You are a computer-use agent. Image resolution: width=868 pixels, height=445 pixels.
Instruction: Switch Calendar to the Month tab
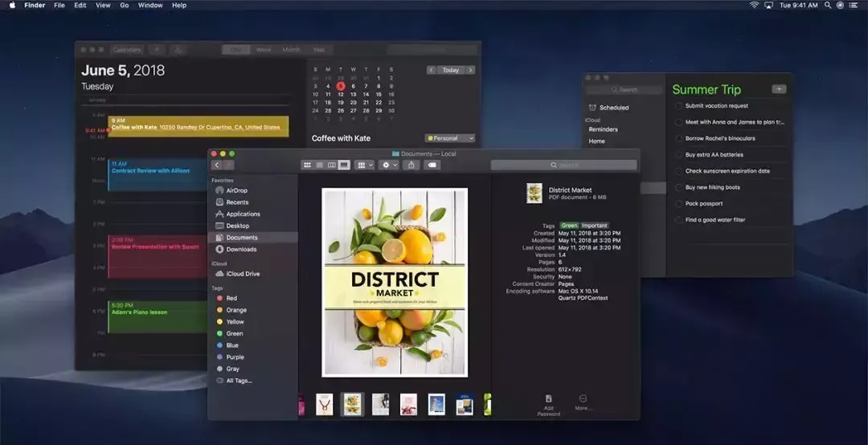pos(291,50)
